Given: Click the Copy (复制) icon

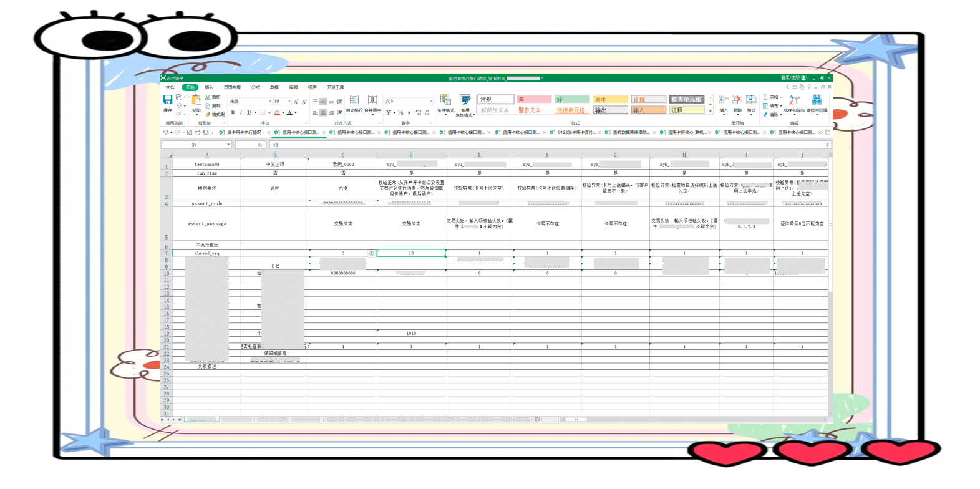Looking at the screenshot, I should click(208, 105).
